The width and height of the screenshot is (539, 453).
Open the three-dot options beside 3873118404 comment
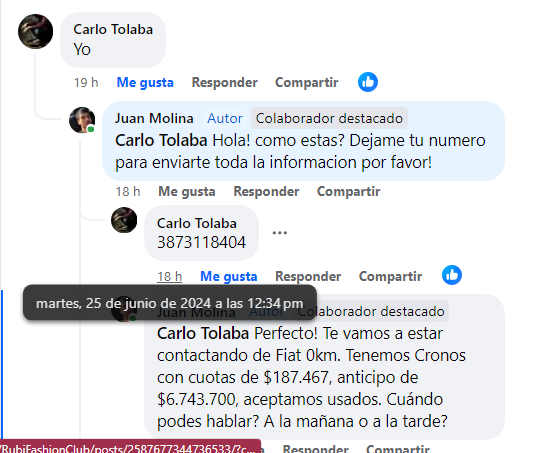coord(279,233)
